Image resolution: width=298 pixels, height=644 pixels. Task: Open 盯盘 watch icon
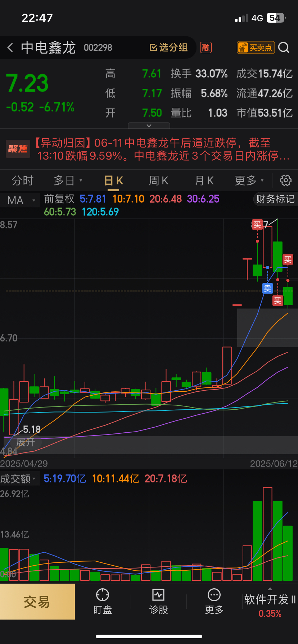(103, 602)
